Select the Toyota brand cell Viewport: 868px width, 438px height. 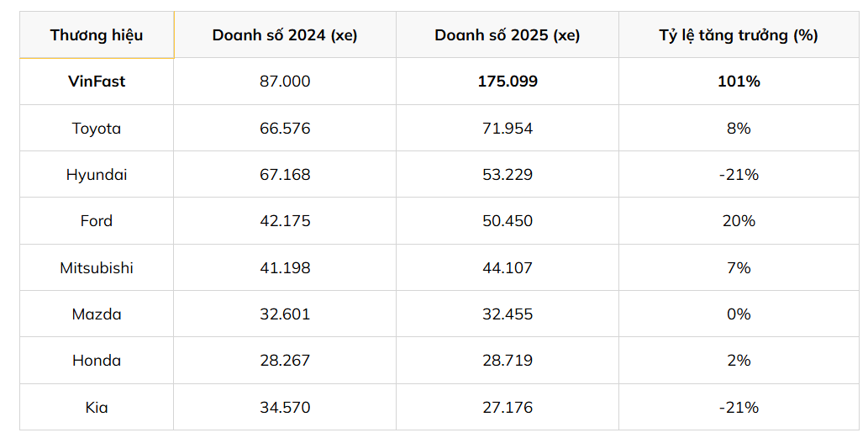pyautogui.click(x=97, y=129)
